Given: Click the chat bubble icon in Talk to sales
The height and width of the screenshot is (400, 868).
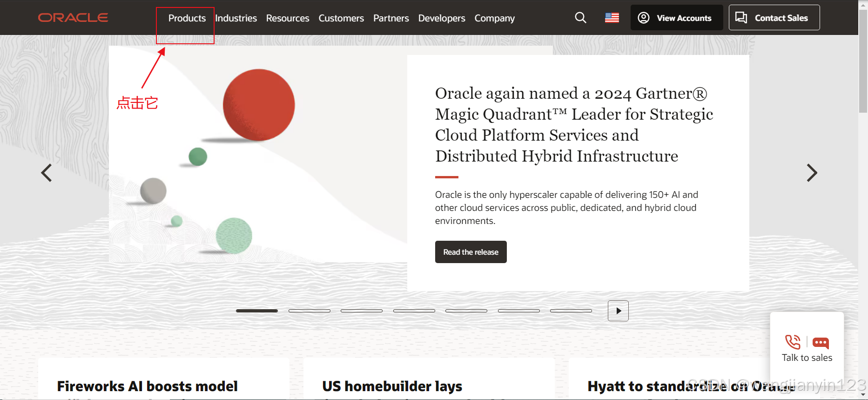Looking at the screenshot, I should 821,343.
